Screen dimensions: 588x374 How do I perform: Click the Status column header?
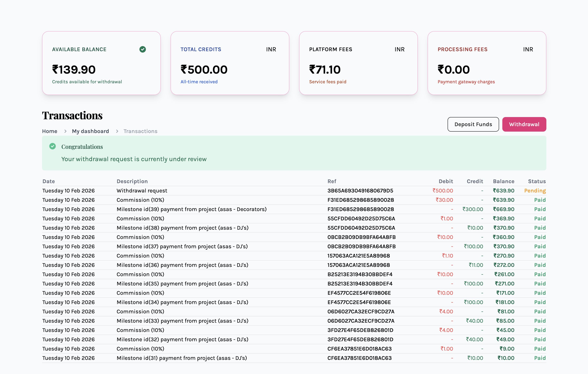pyautogui.click(x=537, y=181)
